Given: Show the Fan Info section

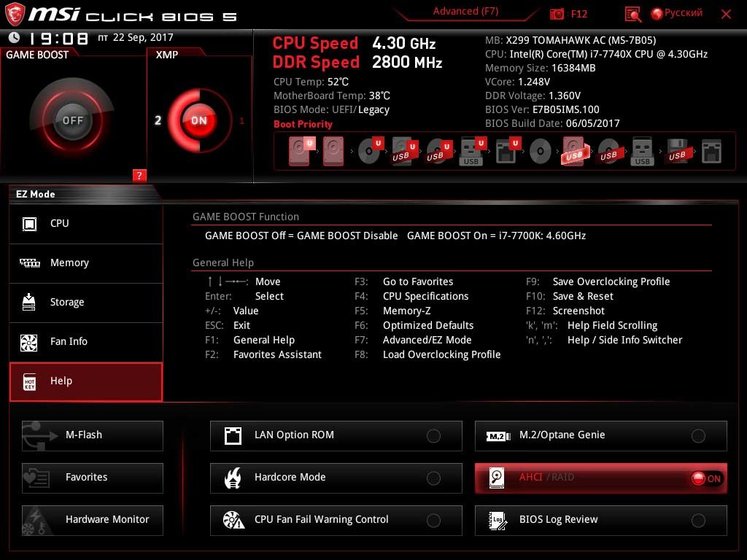Looking at the screenshot, I should click(x=86, y=341).
